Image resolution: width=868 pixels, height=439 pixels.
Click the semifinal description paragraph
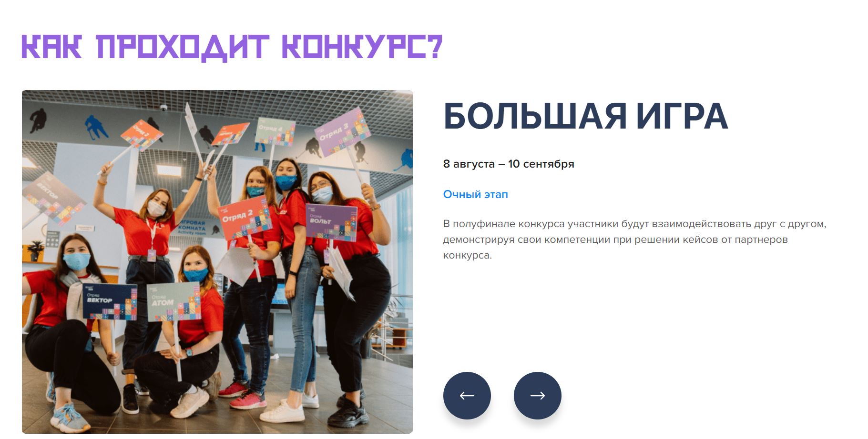coord(634,239)
